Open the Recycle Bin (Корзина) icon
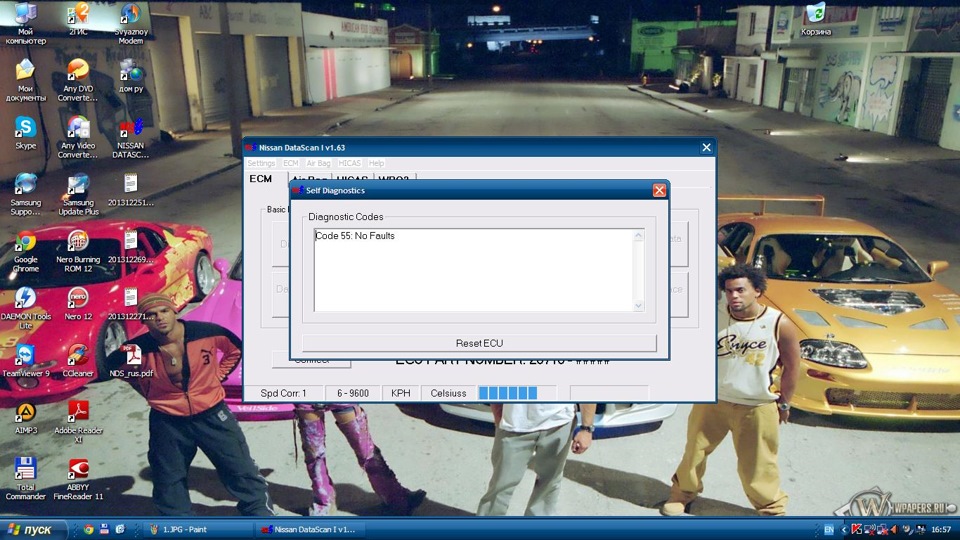This screenshot has height=540, width=960. pos(816,19)
